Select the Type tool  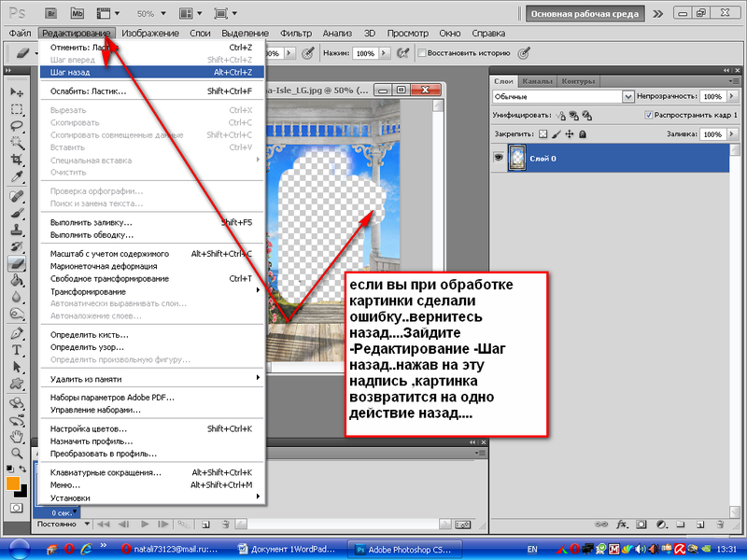click(x=17, y=350)
